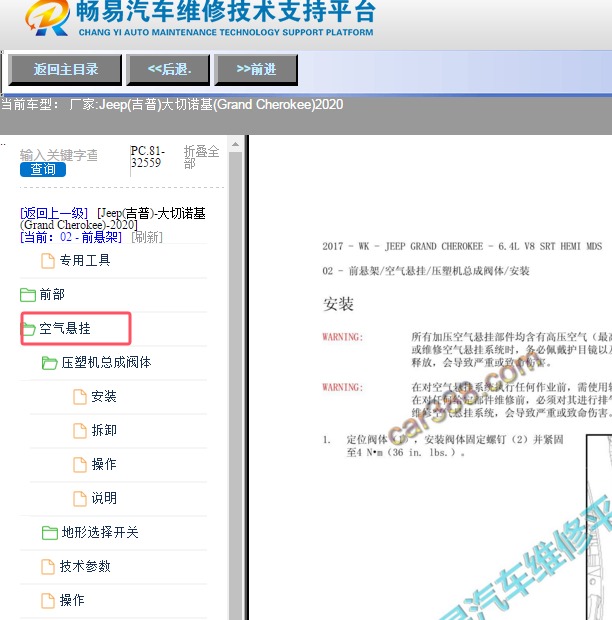Open the 说明 page

coord(104,499)
